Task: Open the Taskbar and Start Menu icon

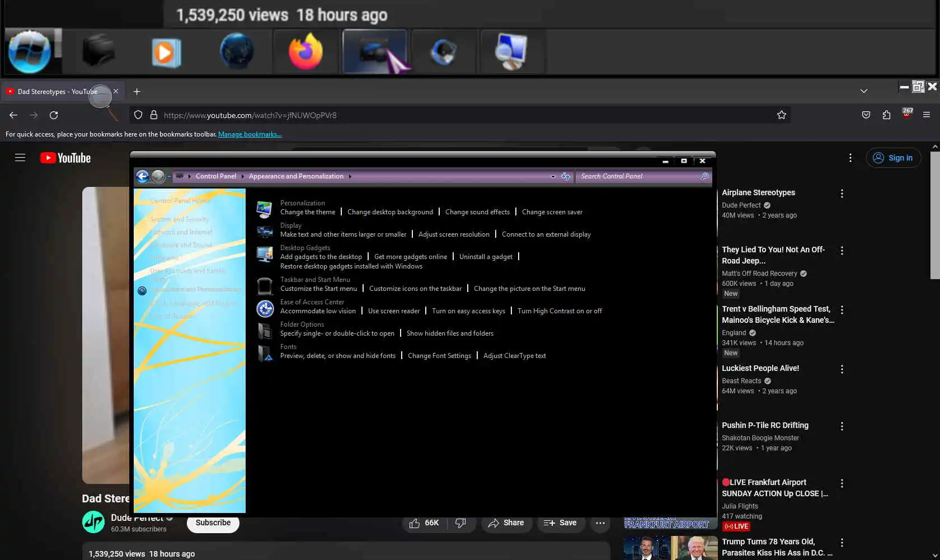Action: coord(264,286)
